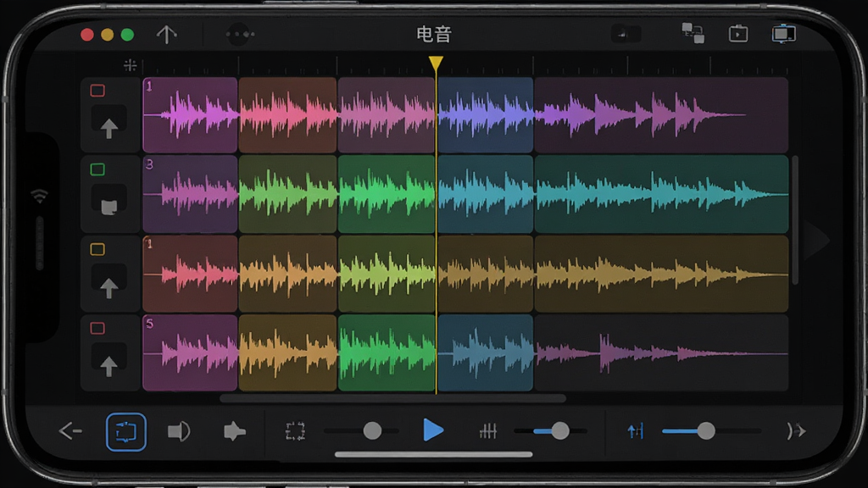Toggle the green square on the second track
Image resolution: width=868 pixels, height=488 pixels.
click(x=97, y=169)
